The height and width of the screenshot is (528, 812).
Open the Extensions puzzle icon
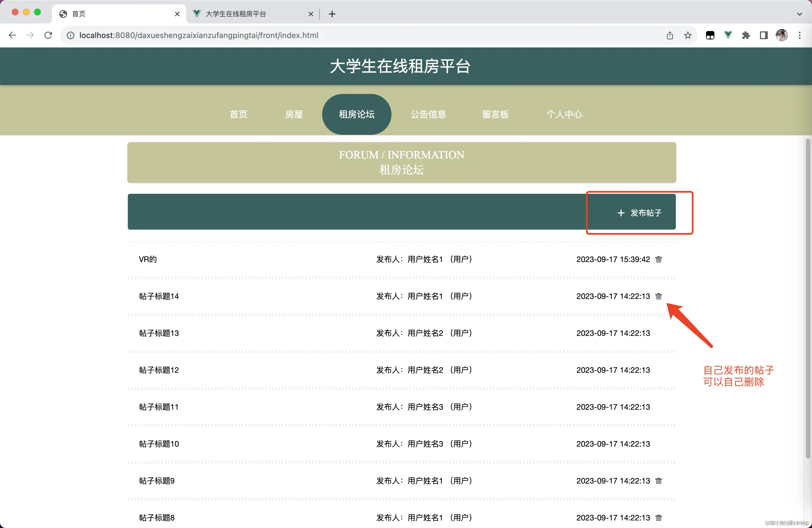(x=746, y=35)
